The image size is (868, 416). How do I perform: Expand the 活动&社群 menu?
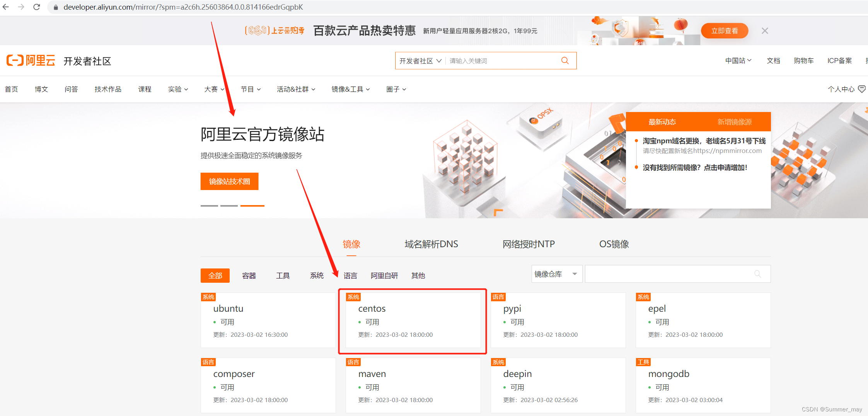click(x=296, y=89)
